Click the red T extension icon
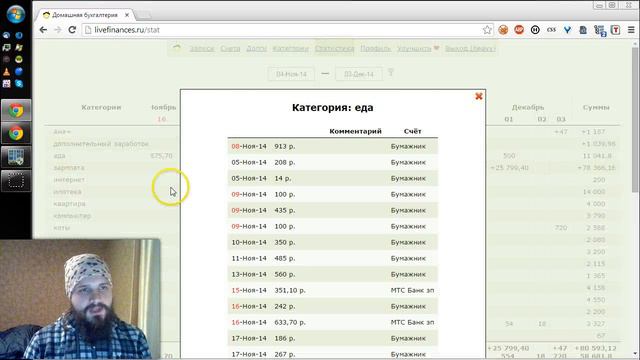Viewport: 640px width, 360px height. pos(616,30)
